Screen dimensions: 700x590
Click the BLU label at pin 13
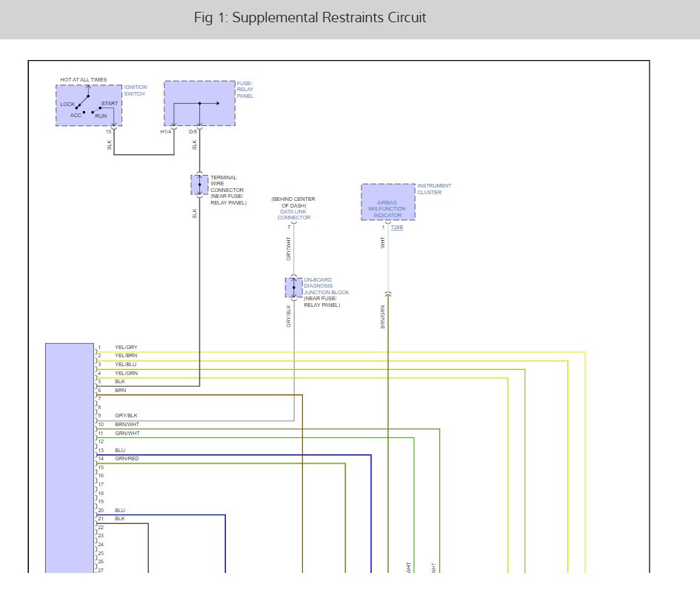[120, 450]
